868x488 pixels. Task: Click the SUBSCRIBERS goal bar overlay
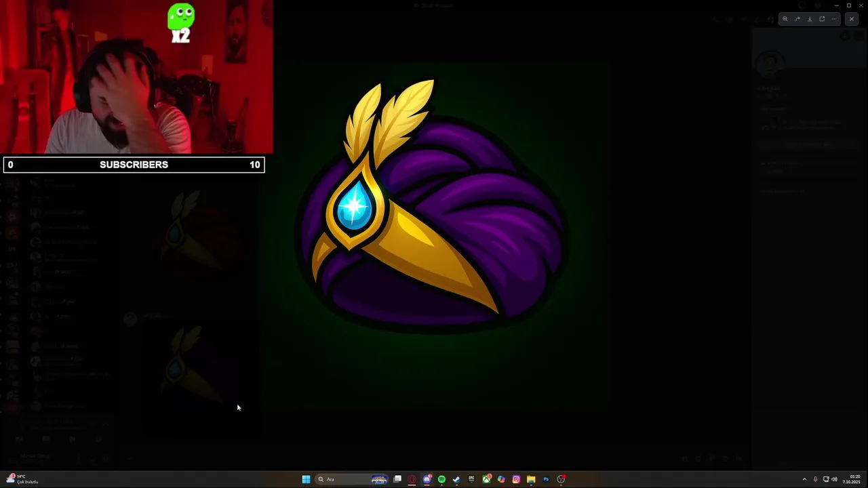click(x=134, y=165)
